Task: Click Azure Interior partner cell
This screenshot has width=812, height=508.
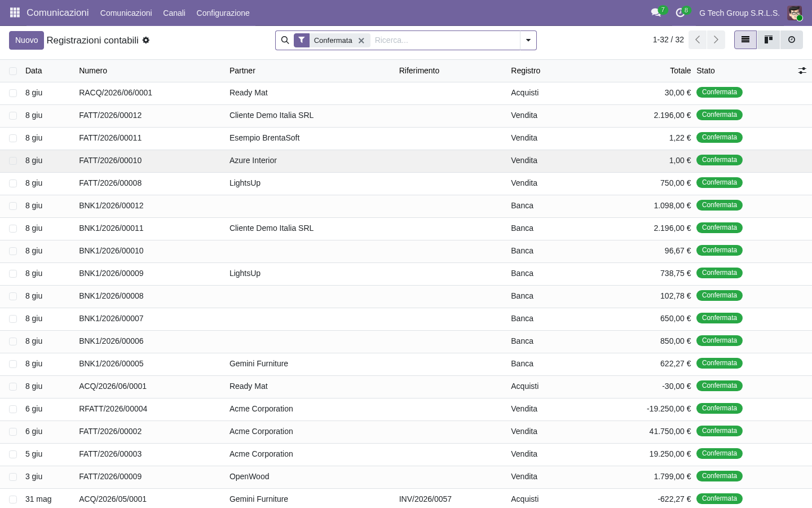Action: pos(253,160)
